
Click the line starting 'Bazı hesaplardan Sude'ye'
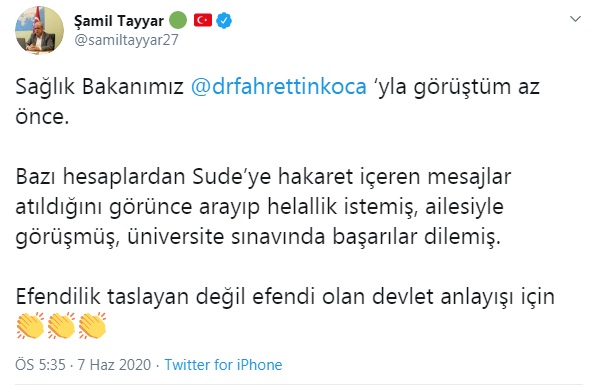coord(264,177)
